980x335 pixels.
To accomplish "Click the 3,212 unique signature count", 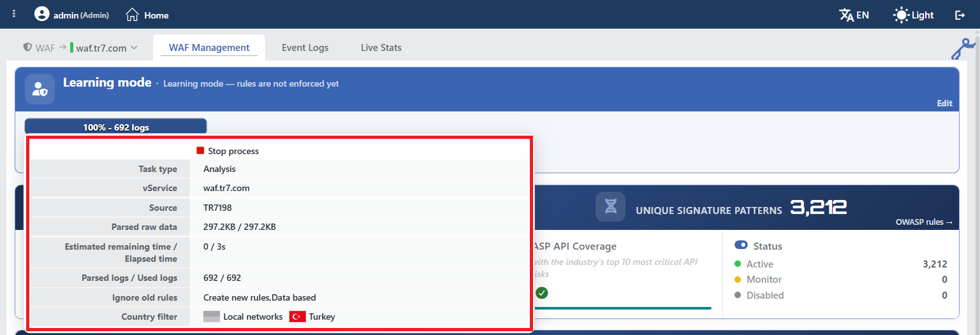I will [x=818, y=207].
